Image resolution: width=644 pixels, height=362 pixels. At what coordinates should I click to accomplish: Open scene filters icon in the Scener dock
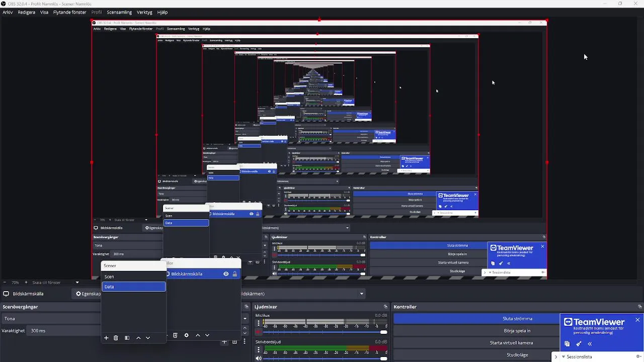[x=127, y=338]
